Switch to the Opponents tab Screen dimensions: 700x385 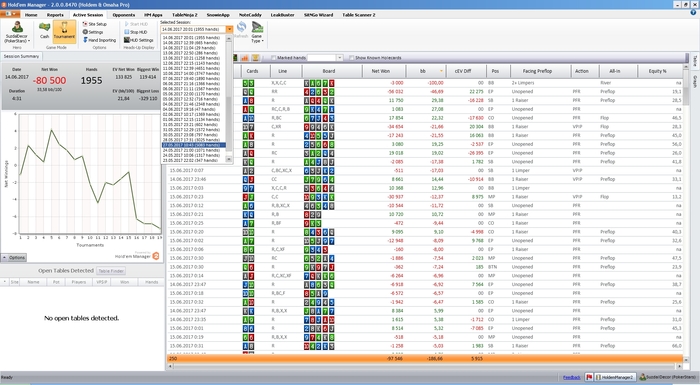pos(124,15)
